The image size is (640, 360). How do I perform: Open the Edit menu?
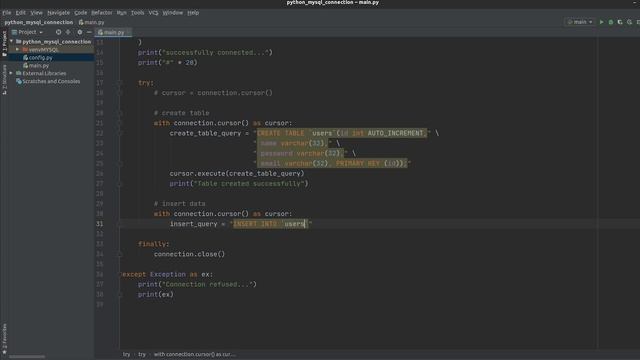click(20, 13)
